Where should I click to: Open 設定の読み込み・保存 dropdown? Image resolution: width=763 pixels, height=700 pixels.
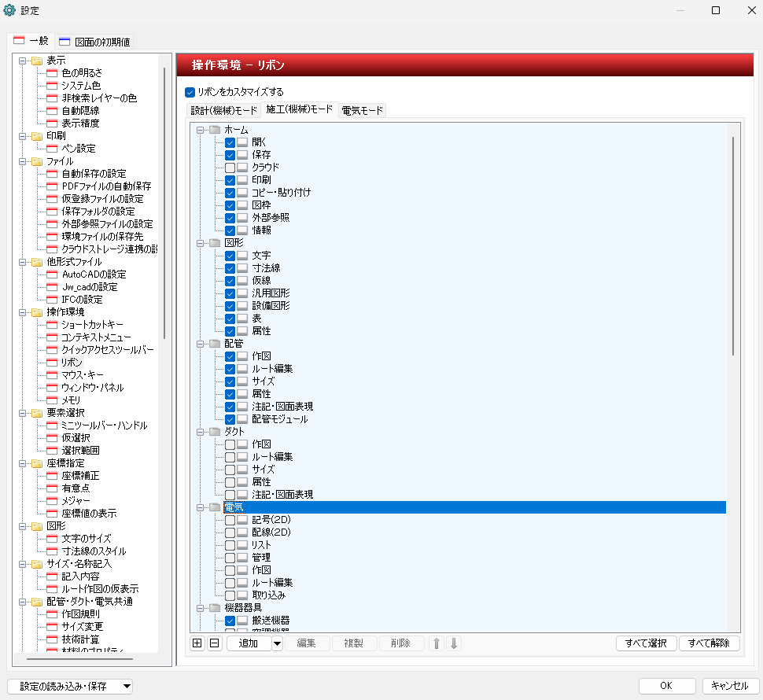(x=69, y=686)
